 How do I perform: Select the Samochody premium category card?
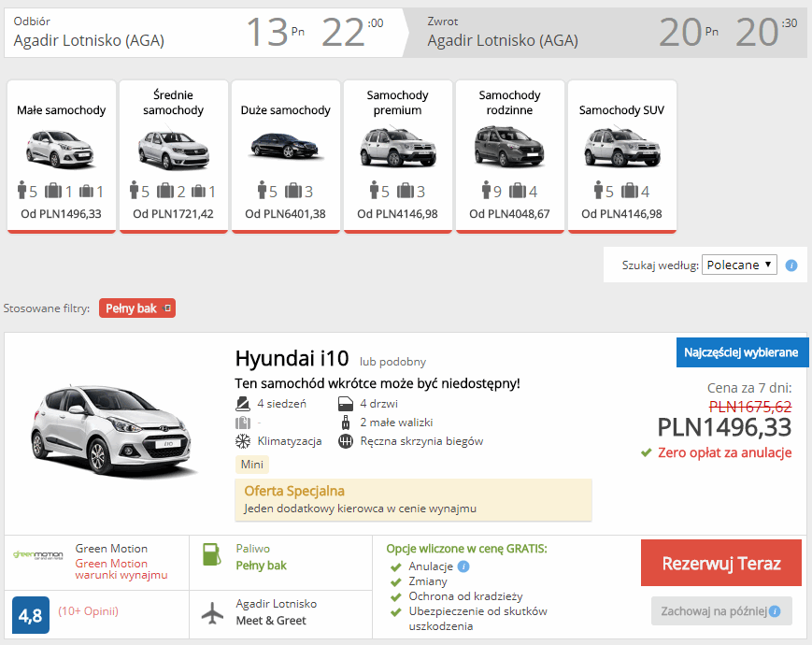pos(398,156)
